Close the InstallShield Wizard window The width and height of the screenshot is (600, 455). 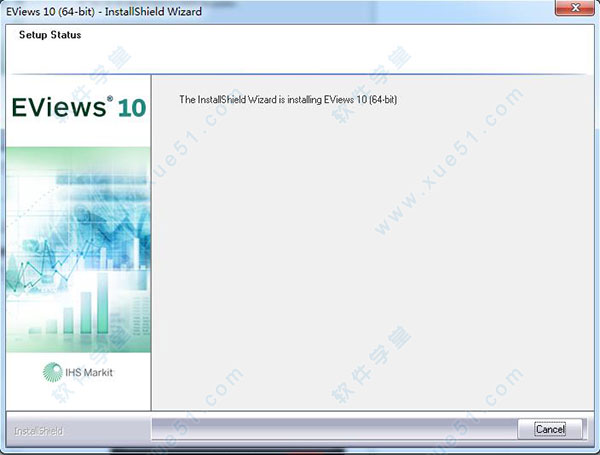575,8
